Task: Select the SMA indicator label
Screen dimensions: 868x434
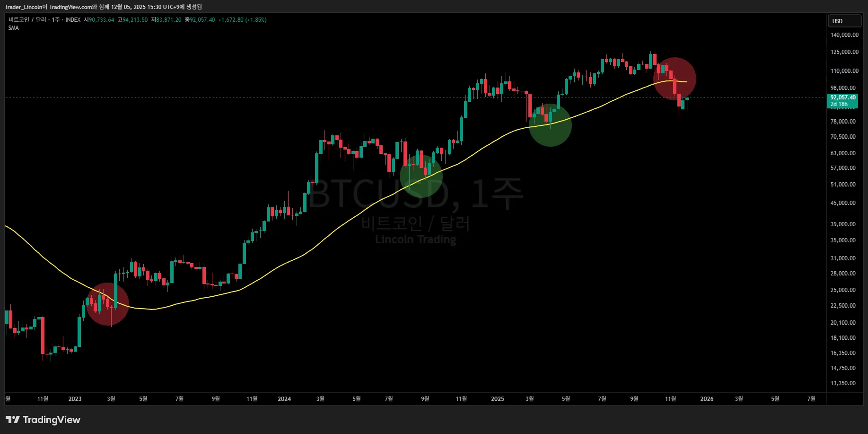Action: pos(14,28)
